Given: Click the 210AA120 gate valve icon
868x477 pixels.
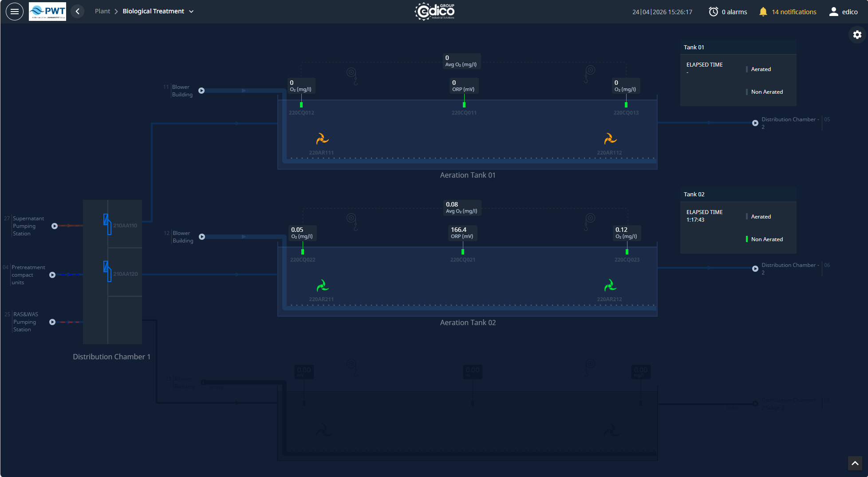Looking at the screenshot, I should [107, 271].
